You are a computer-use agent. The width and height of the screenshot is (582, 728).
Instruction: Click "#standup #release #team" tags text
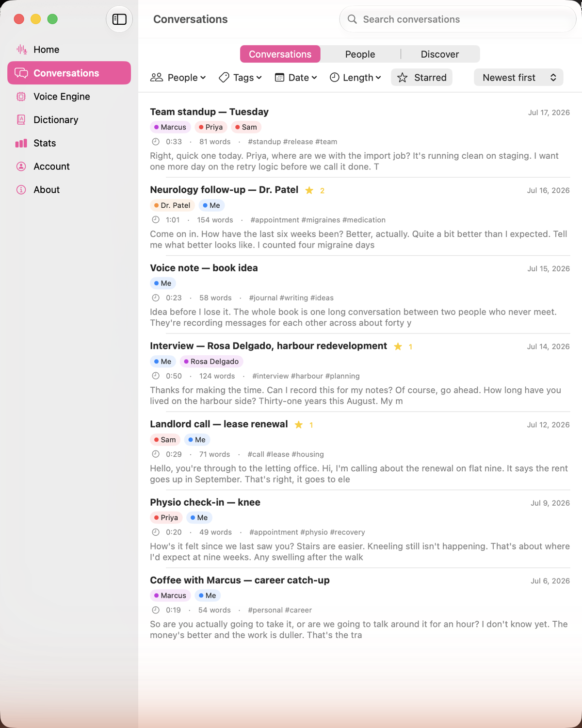pos(292,142)
